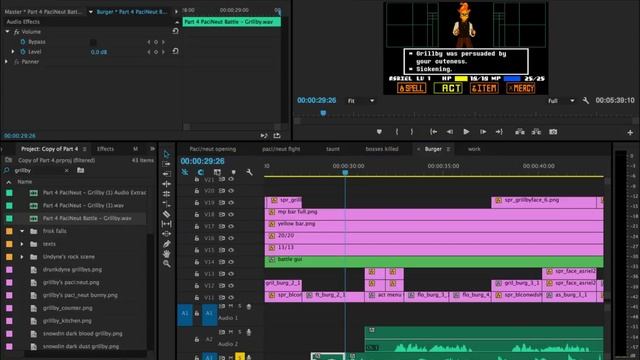Click the Lift button
This screenshot has height=360, width=640.
point(520,132)
